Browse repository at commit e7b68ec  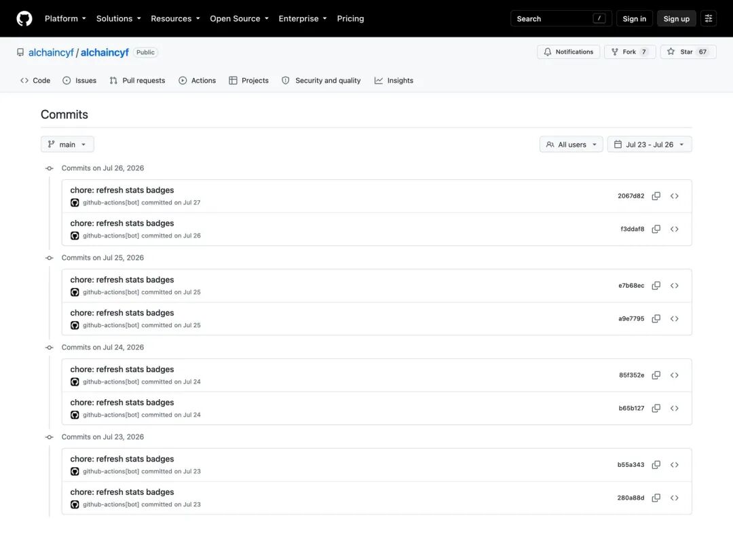click(x=674, y=286)
